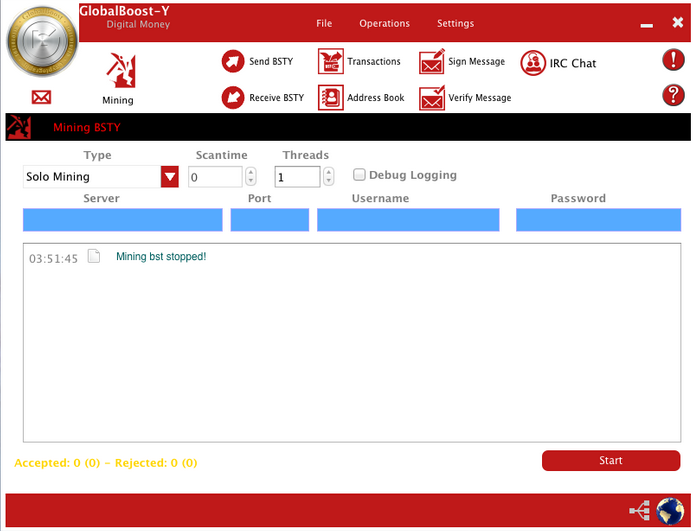Viewport: 695px width, 531px height.
Task: Click the Mining BSTY header text
Action: [x=86, y=127]
